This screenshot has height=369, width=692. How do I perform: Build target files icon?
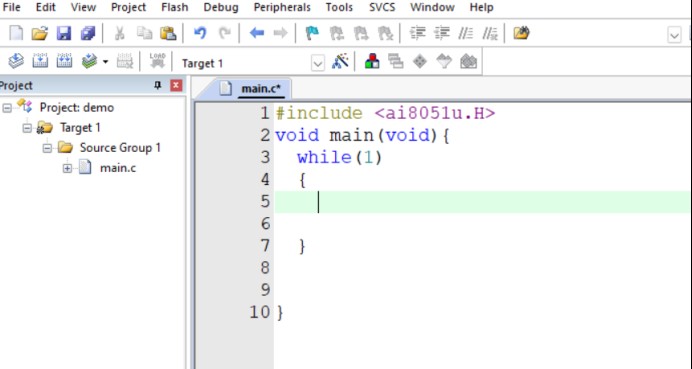(x=40, y=61)
